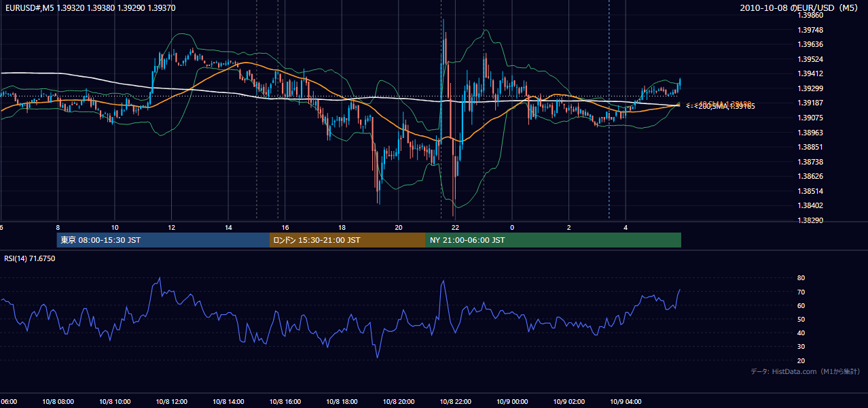Click hour label 10 under price chart
The width and height of the screenshot is (868, 408).
coord(115,227)
